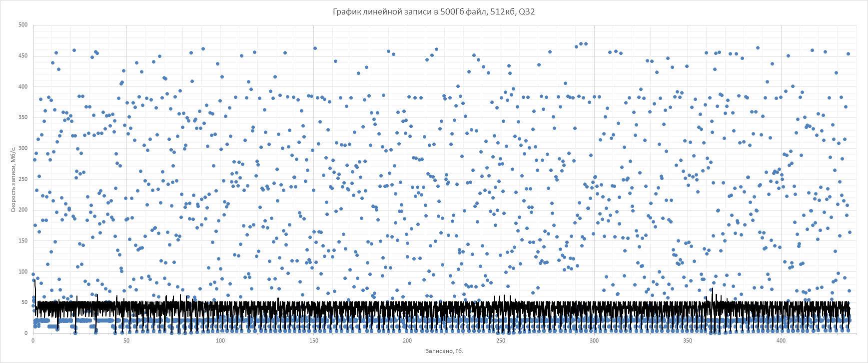The height and width of the screenshot is (363, 868).
Task: Select the 50 label on the vertical axis
Action: tap(24, 302)
